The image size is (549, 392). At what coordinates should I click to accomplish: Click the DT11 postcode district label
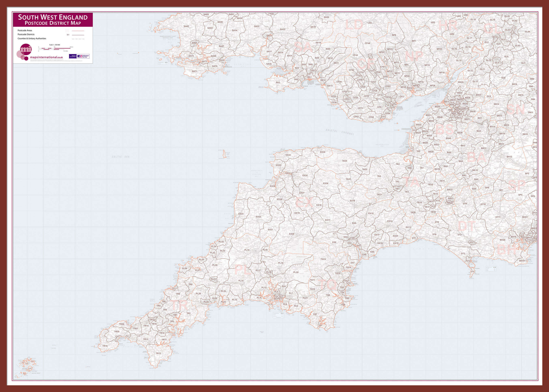498,217
